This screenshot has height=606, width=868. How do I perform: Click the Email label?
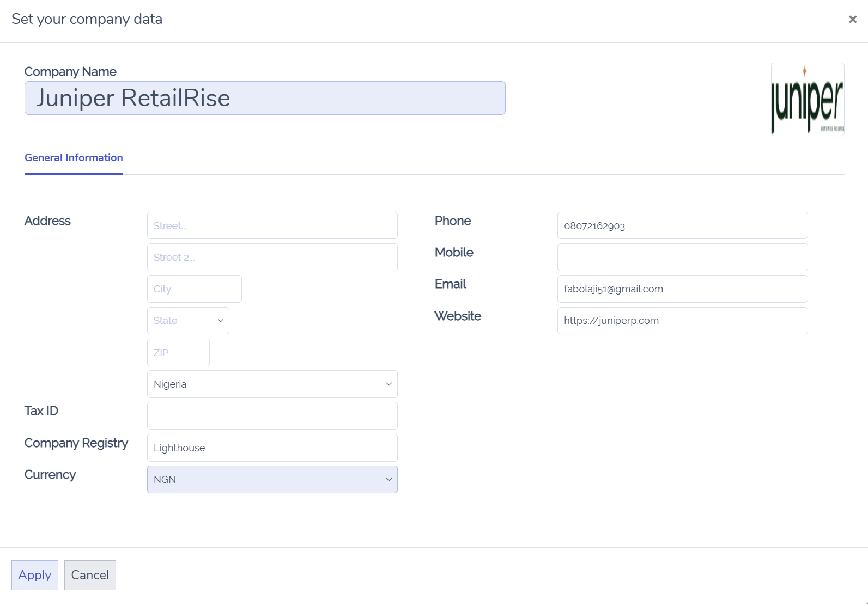451,284
